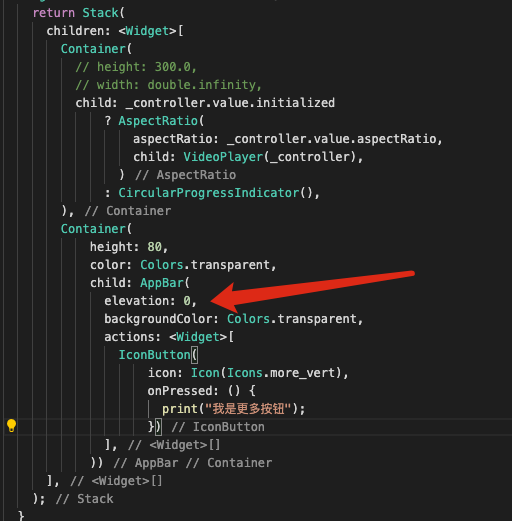The height and width of the screenshot is (521, 512).
Task: Open the yellow lightbulb quick-fix menu
Action: coord(11,426)
